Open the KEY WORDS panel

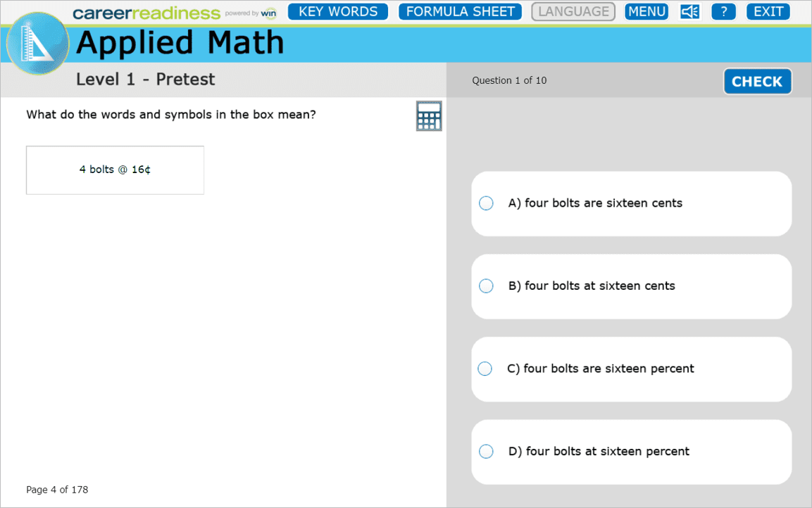337,11
